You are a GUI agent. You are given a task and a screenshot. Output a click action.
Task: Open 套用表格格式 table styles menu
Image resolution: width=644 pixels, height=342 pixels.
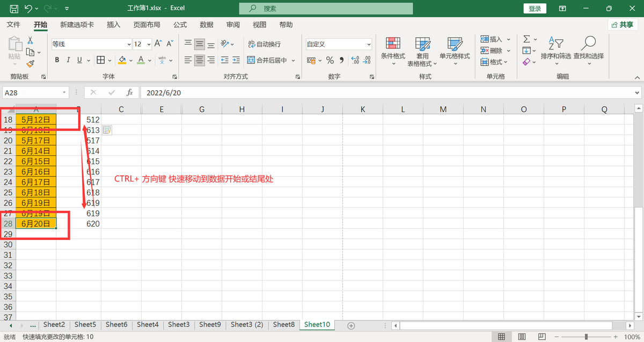tap(422, 52)
